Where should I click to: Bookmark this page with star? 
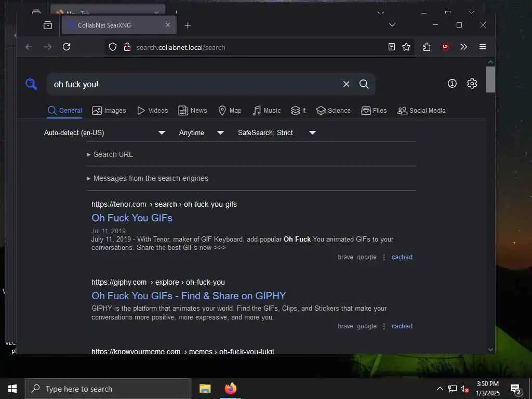coord(406,47)
